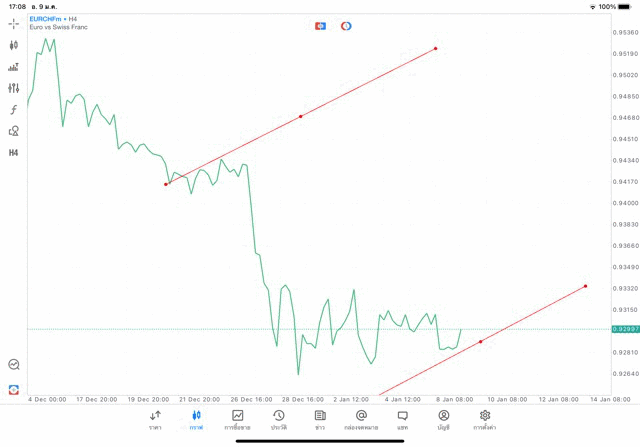Open chart settings sliders icon
Viewport: 640px width, 447px height.
(x=14, y=88)
